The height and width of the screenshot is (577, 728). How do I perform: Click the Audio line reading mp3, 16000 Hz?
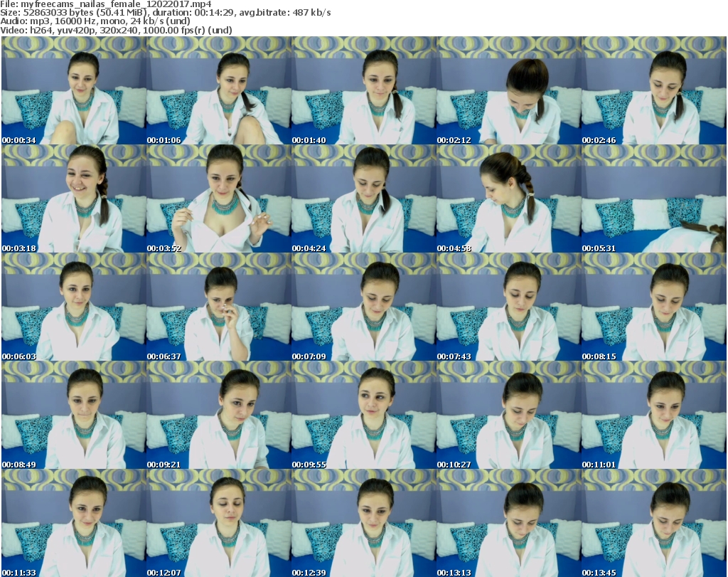[x=95, y=21]
